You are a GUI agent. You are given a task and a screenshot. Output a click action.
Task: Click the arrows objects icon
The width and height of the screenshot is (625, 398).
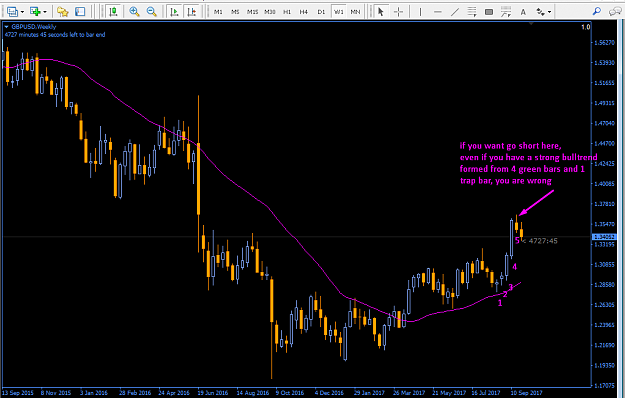pos(540,12)
